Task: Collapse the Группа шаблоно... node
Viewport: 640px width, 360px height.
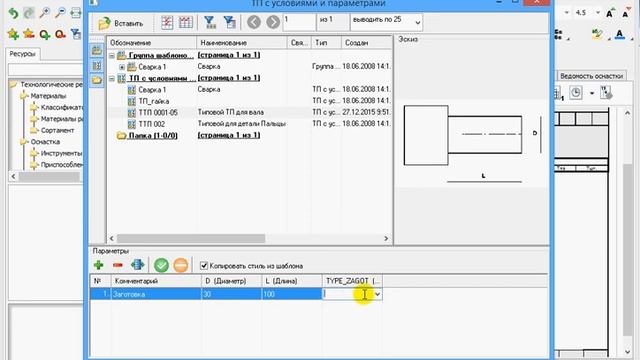Action: 112,55
